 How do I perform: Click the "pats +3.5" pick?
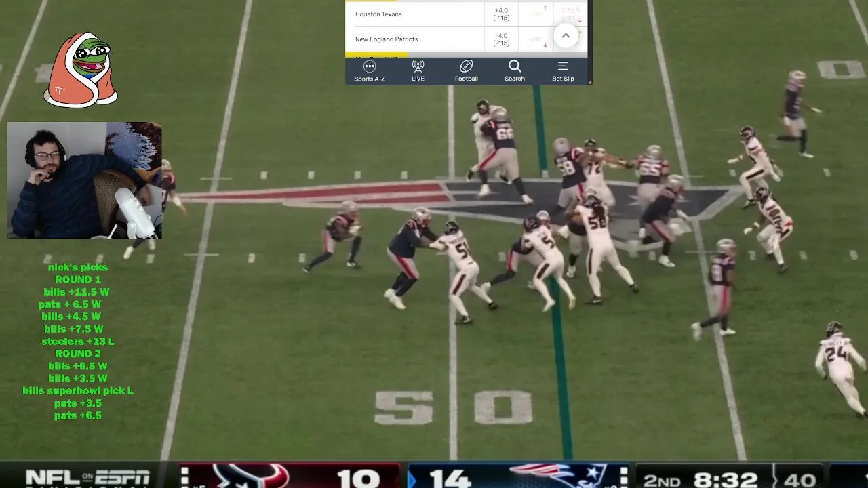point(78,403)
